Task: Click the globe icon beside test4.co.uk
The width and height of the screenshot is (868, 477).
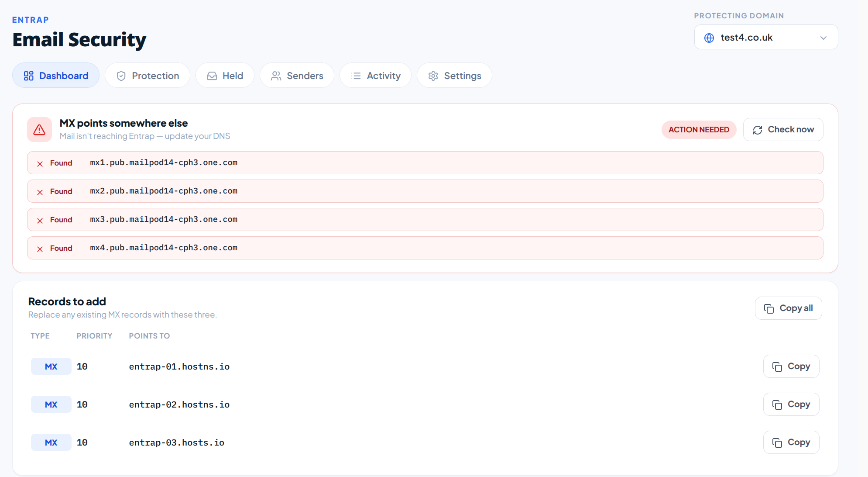Action: click(x=710, y=38)
